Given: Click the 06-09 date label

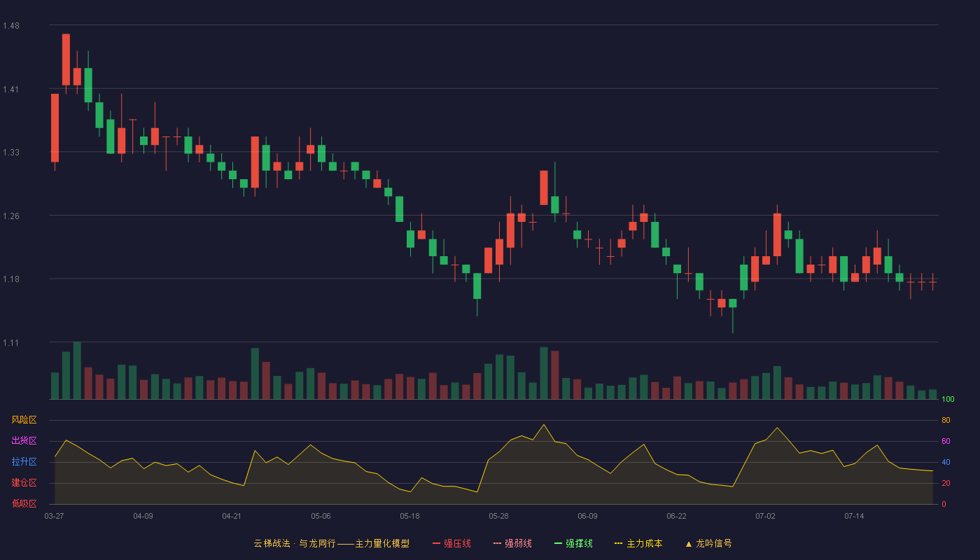Looking at the screenshot, I should (x=587, y=516).
